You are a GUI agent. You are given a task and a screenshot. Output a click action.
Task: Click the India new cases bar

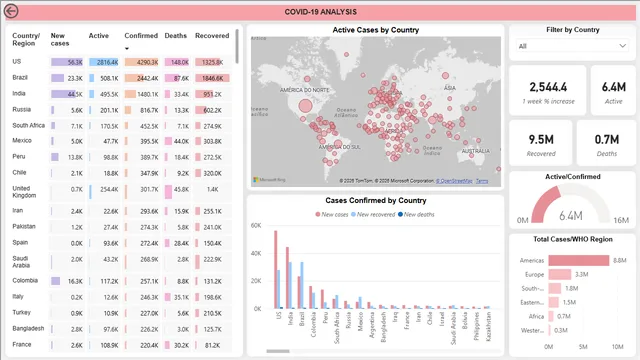pos(287,278)
